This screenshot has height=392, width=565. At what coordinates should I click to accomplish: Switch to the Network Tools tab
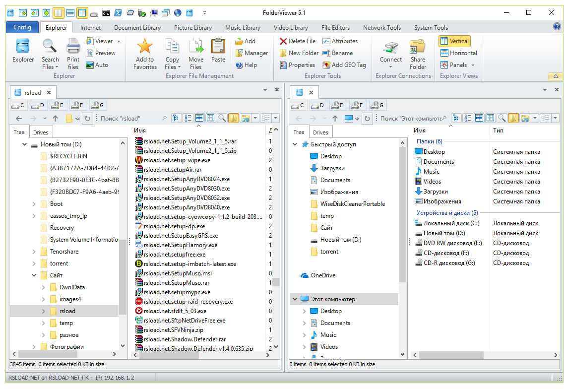pos(381,28)
